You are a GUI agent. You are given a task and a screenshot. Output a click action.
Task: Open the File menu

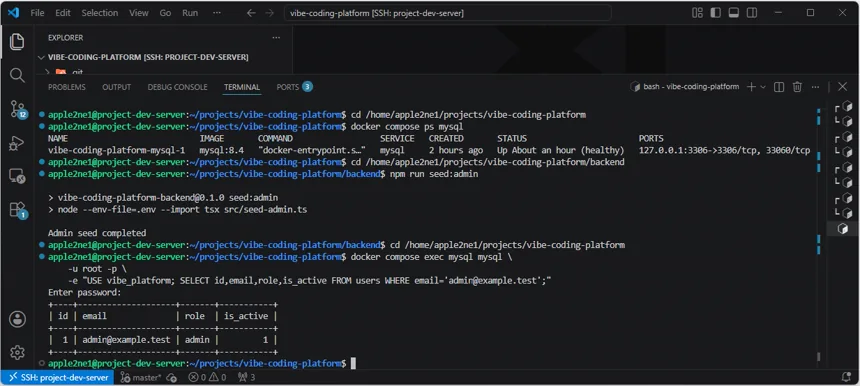tap(37, 13)
